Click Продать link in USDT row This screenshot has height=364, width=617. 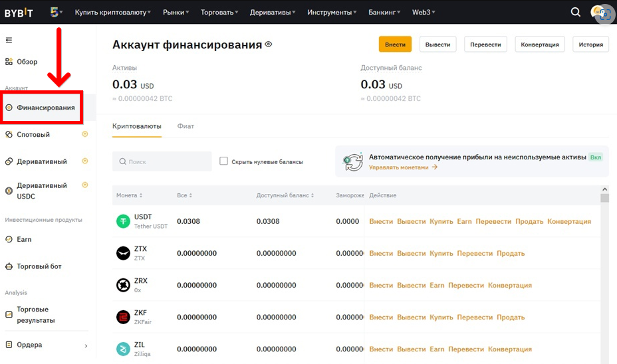(529, 221)
